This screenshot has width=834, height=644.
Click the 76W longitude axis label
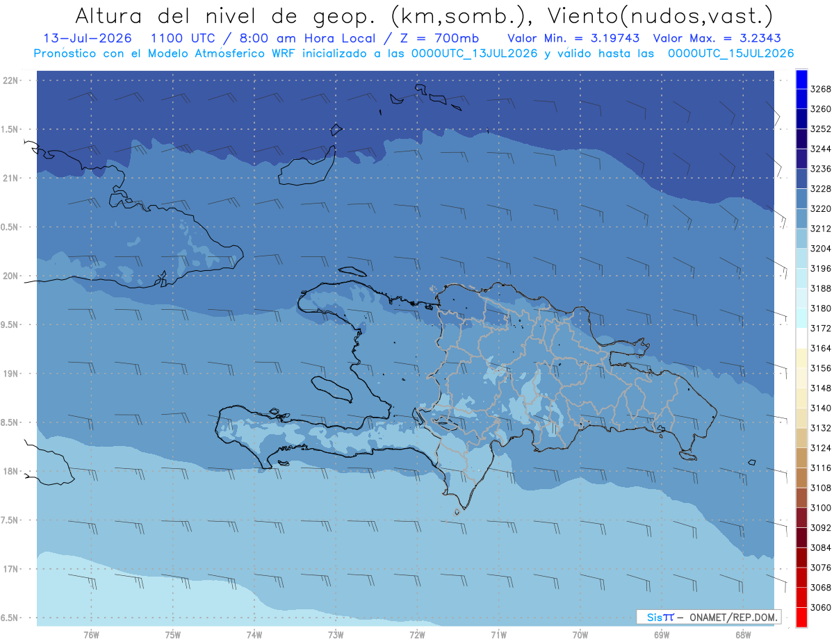pyautogui.click(x=91, y=635)
